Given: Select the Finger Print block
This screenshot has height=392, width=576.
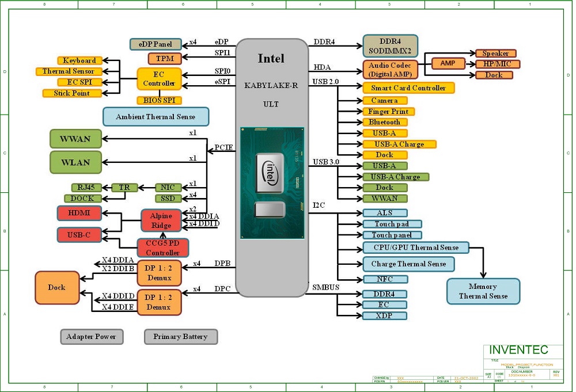Looking at the screenshot, I should (x=388, y=112).
